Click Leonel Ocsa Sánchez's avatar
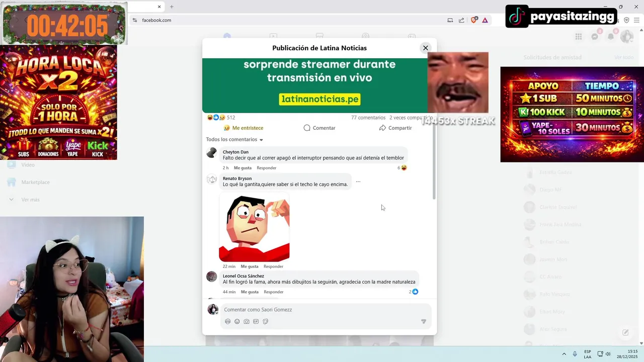Image resolution: width=644 pixels, height=362 pixels. click(x=212, y=277)
